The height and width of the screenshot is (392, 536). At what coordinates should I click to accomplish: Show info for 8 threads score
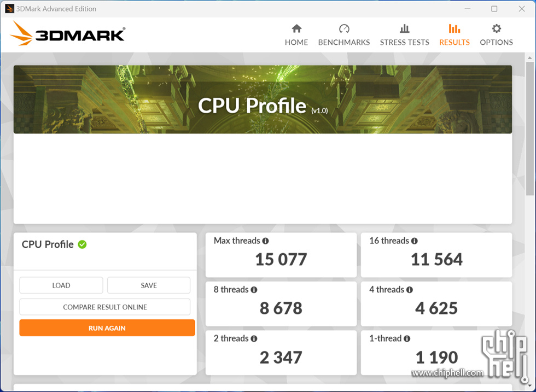(x=254, y=290)
